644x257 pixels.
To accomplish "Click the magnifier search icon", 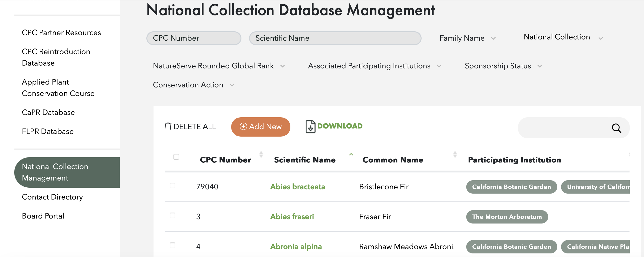I will (x=616, y=128).
